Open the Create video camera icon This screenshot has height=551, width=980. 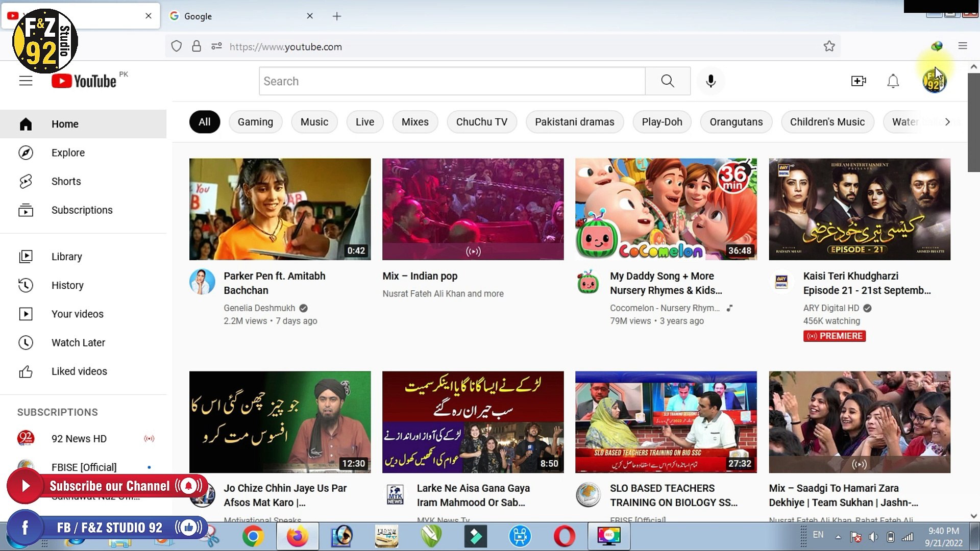coord(859,81)
